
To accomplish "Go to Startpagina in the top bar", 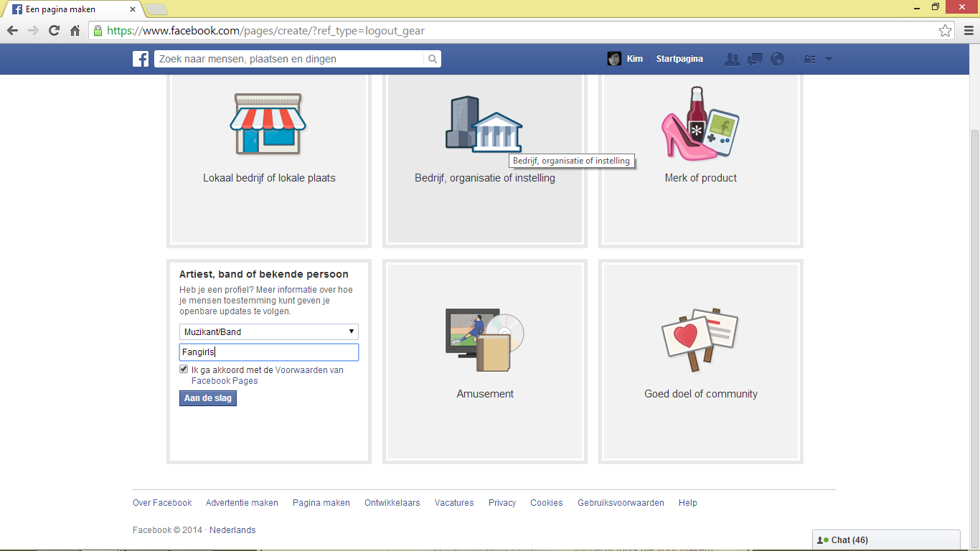I will 679,59.
